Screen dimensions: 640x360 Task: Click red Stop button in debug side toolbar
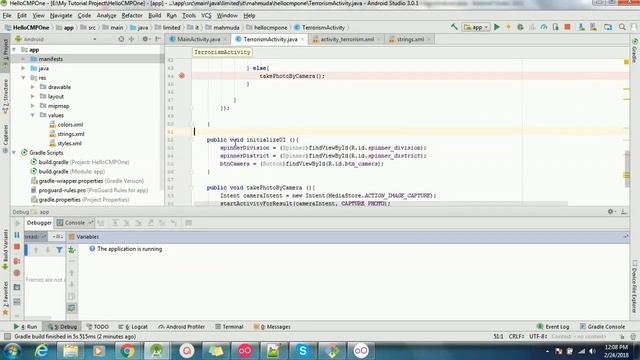pyautogui.click(x=17, y=247)
